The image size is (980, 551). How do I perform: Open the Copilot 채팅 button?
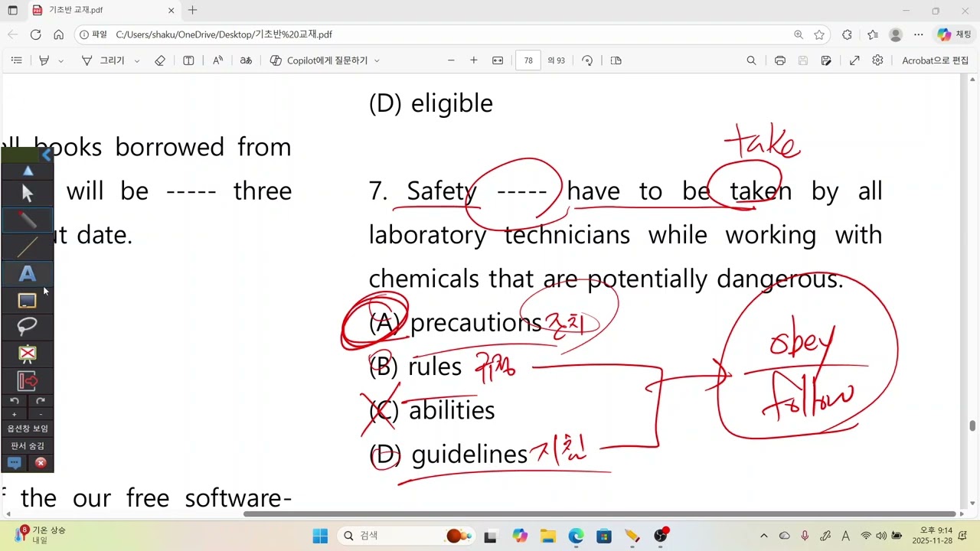(x=954, y=34)
